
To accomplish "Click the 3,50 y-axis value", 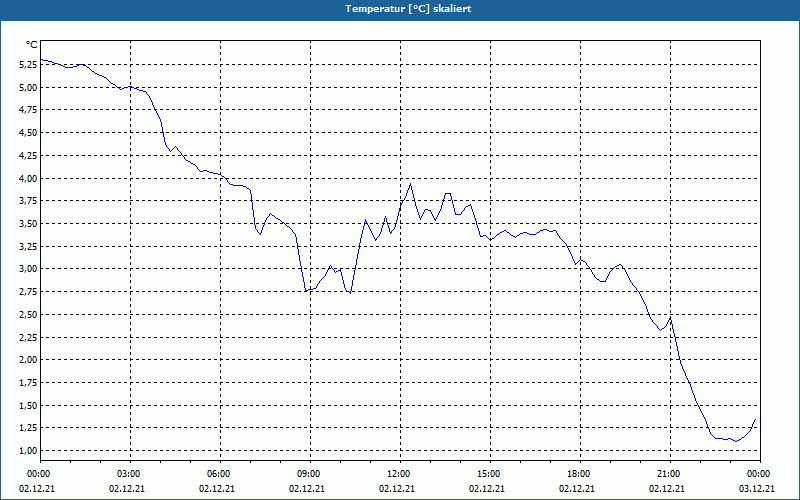I will [28, 223].
